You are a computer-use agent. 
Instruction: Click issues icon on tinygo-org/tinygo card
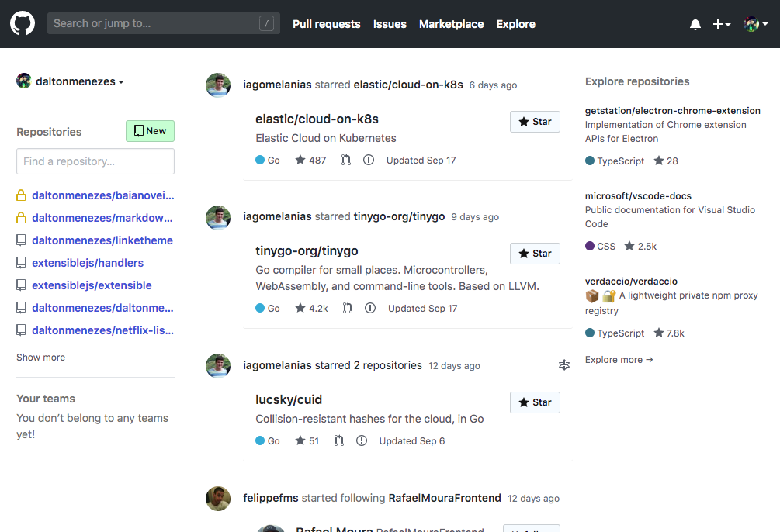coord(370,308)
